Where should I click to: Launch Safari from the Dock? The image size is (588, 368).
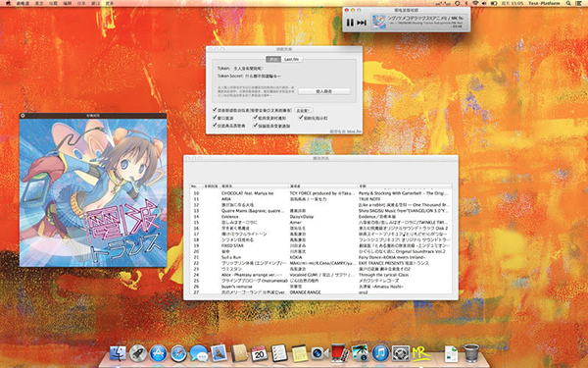[178, 353]
